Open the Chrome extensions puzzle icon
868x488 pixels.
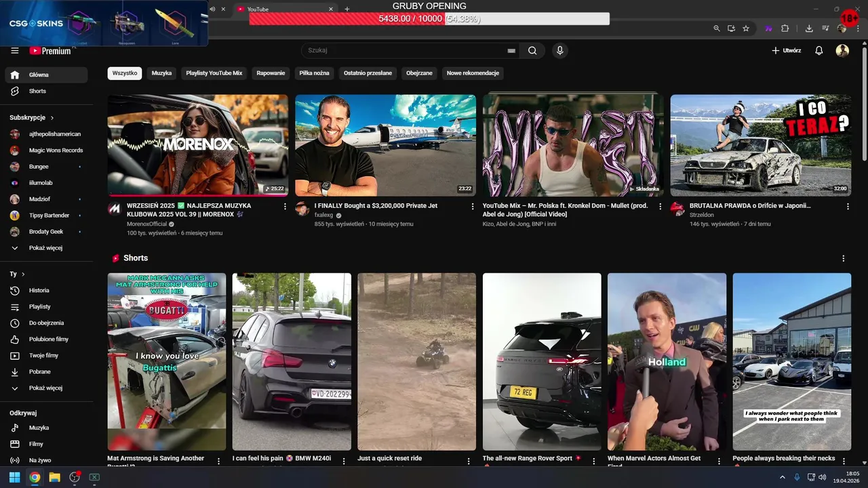coord(785,28)
